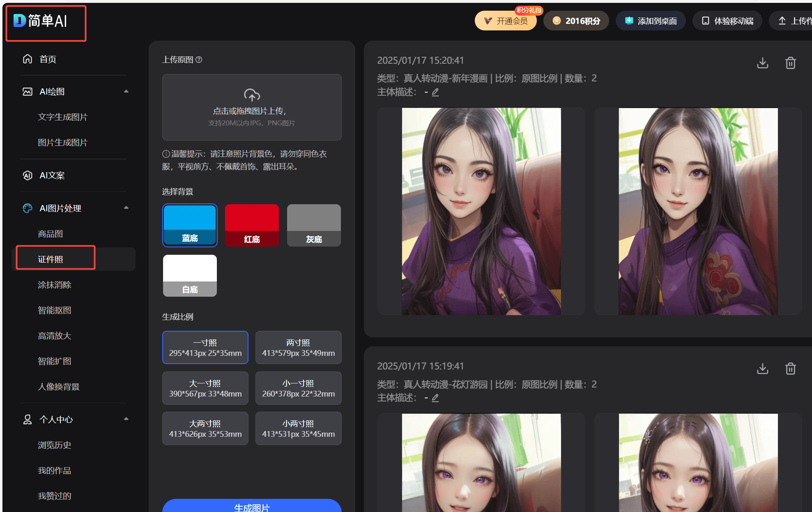812x512 pixels.
Task: Click the 生成图片 button
Action: [252, 507]
